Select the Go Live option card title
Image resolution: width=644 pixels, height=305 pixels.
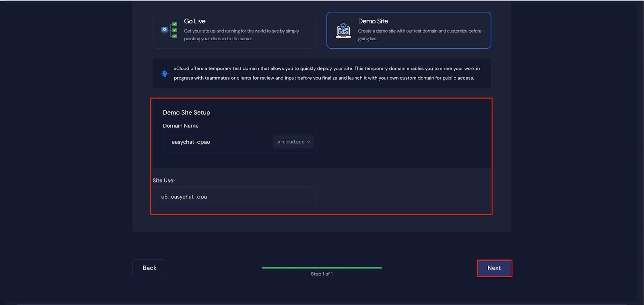pyautogui.click(x=194, y=21)
